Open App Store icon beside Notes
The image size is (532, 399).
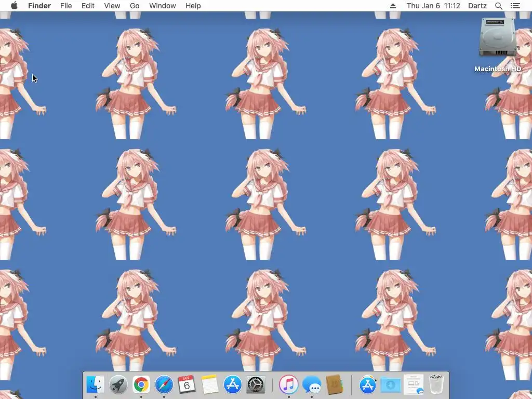(232, 385)
